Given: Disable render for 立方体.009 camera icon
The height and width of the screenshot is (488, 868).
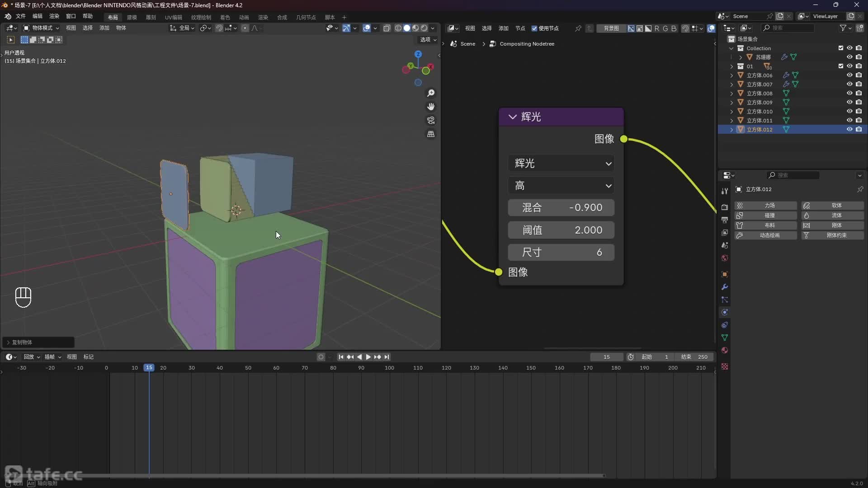Looking at the screenshot, I should click(859, 102).
